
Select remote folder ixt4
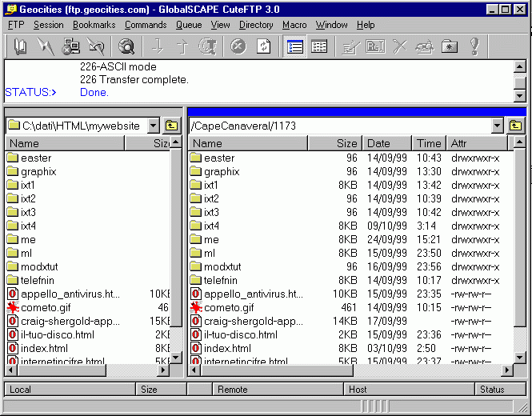click(211, 226)
